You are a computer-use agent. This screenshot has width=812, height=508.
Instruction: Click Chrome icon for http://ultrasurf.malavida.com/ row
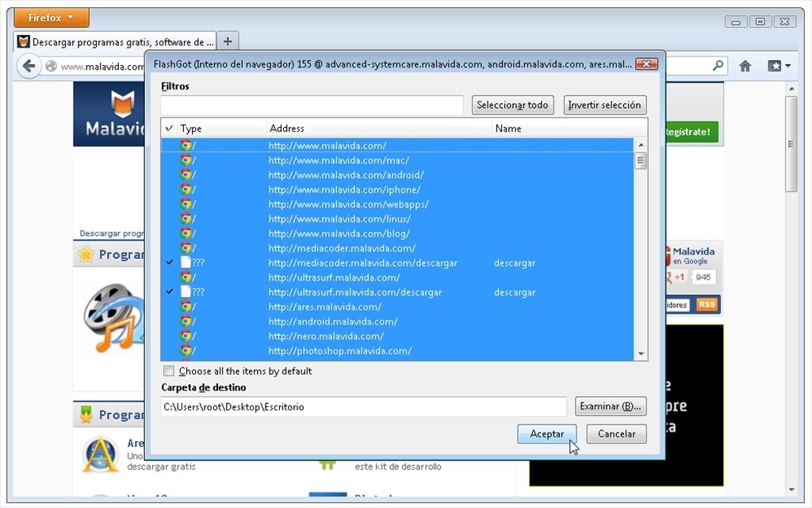click(186, 277)
